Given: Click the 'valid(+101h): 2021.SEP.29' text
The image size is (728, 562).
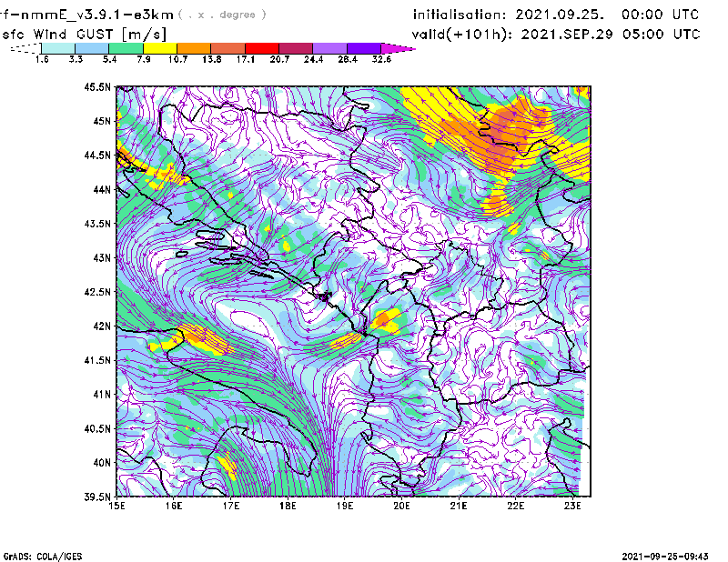Looking at the screenshot, I should tap(512, 35).
